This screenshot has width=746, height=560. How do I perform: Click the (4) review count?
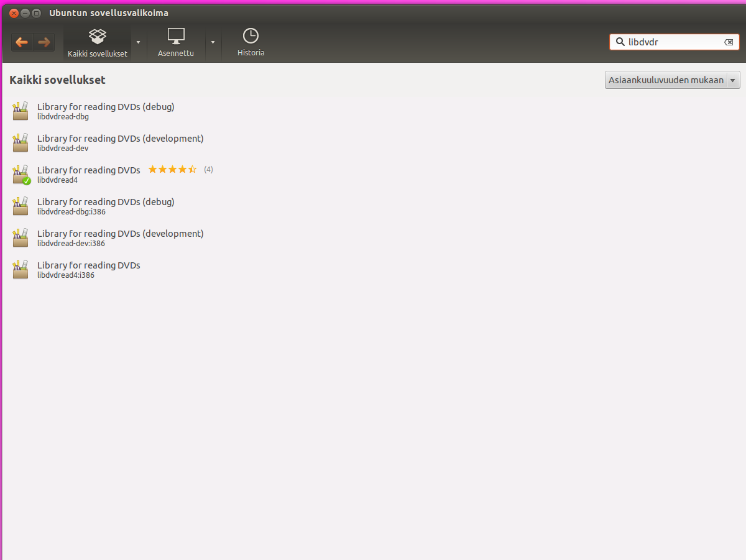coord(208,169)
